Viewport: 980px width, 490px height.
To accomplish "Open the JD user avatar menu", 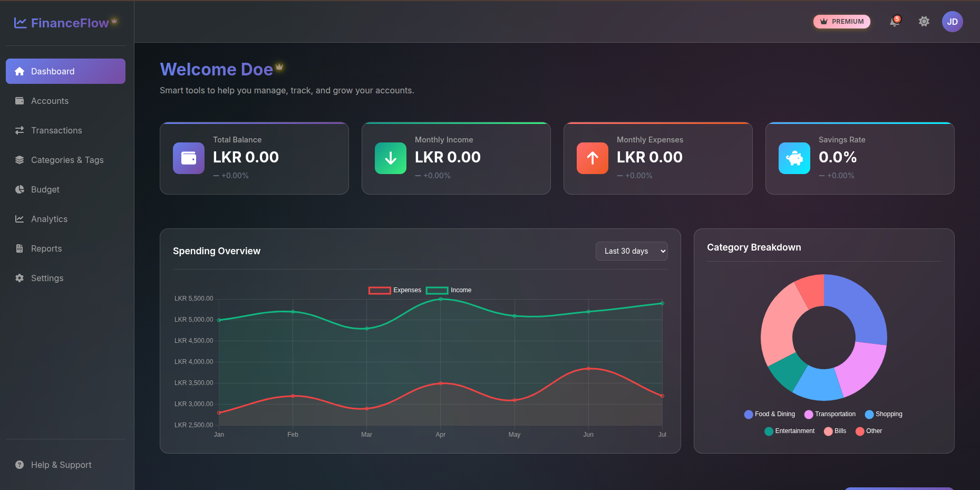I will pyautogui.click(x=952, y=22).
